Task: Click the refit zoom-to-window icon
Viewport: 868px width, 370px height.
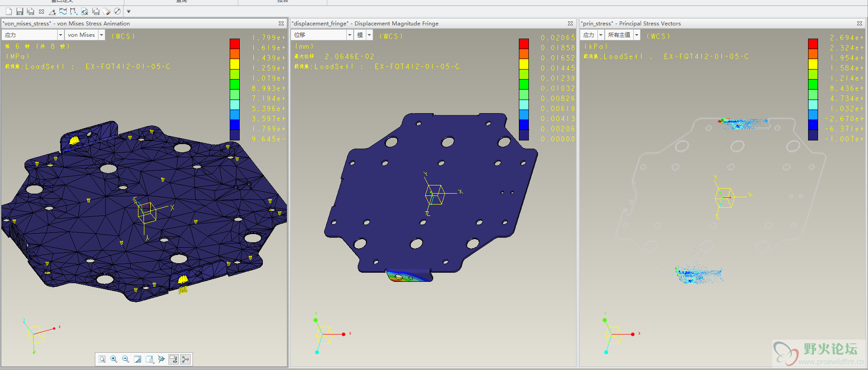Action: pos(102,359)
